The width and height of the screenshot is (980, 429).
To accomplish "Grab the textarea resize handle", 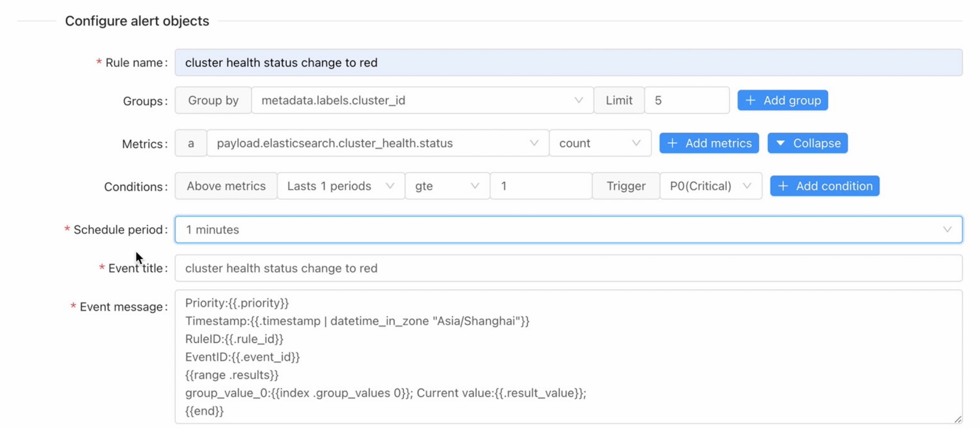I will coord(958,420).
